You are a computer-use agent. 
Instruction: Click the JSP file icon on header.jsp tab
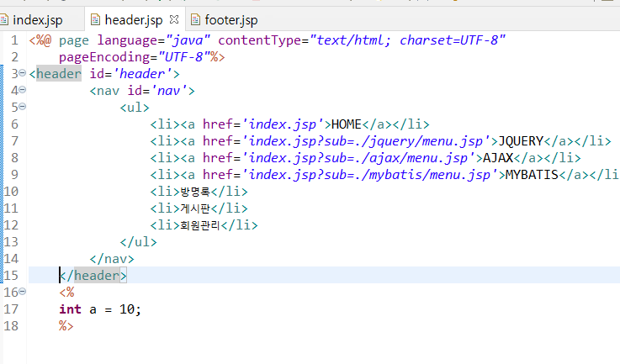[x=95, y=20]
